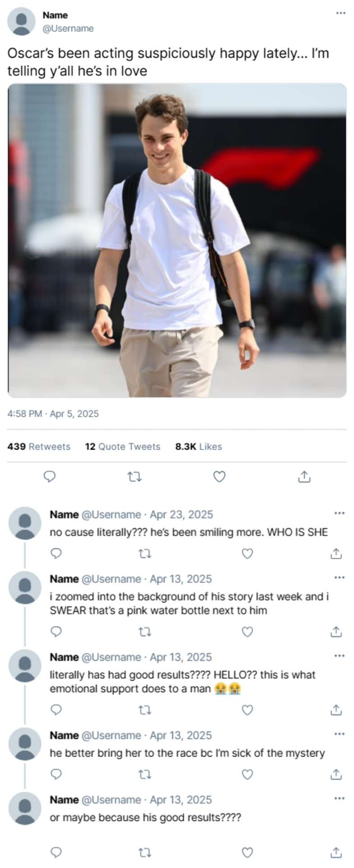Reply to the main tweet
Image resolution: width=354 pixels, height=868 pixels.
pyautogui.click(x=49, y=476)
